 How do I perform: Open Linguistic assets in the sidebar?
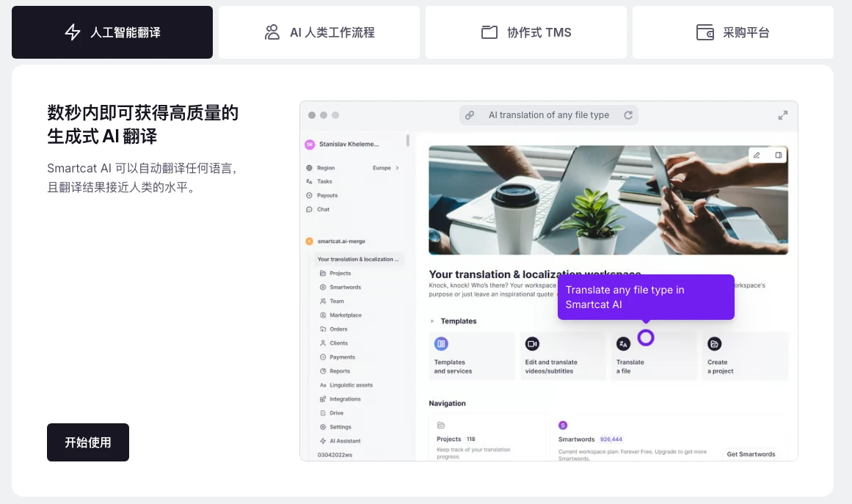coord(351,385)
